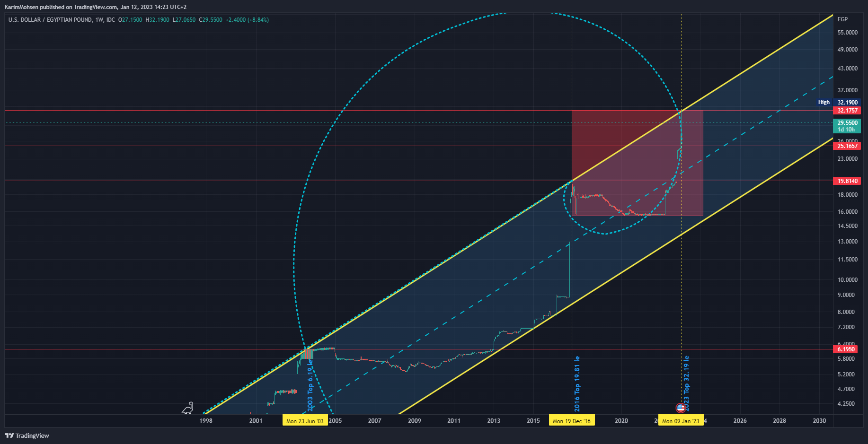Click the 16.0000 price axis value
Screen dimensions: 868x444
(x=848, y=212)
